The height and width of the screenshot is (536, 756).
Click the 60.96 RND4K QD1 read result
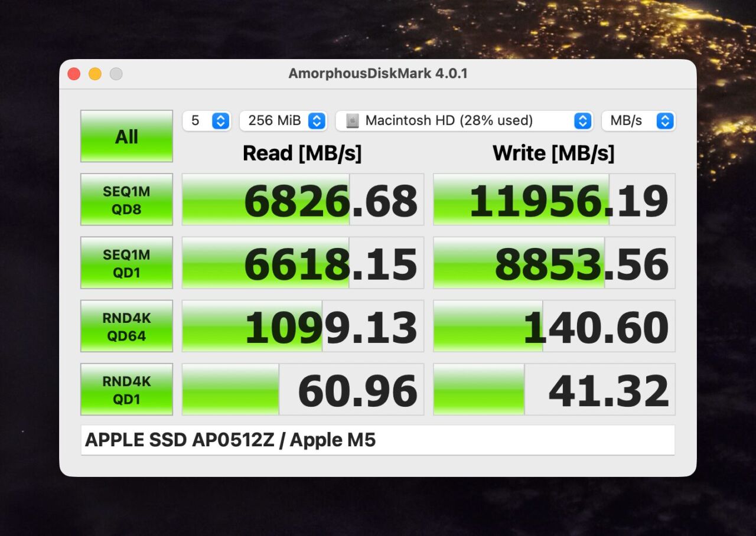303,390
